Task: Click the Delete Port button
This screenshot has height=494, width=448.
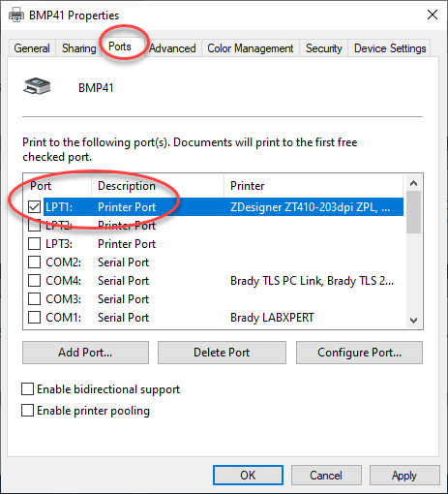Action: pyautogui.click(x=222, y=353)
